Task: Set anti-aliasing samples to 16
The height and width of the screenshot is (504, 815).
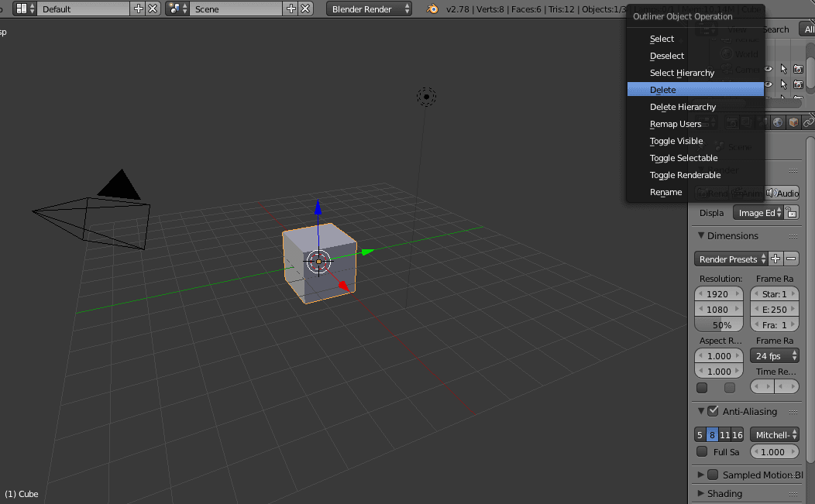Action: click(x=738, y=435)
